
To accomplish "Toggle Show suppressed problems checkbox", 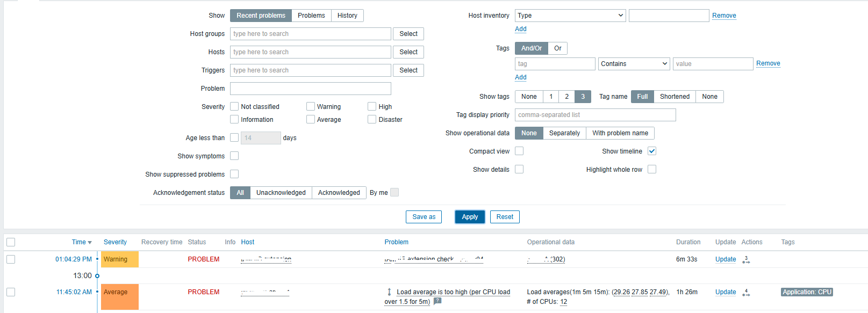I will [x=234, y=174].
